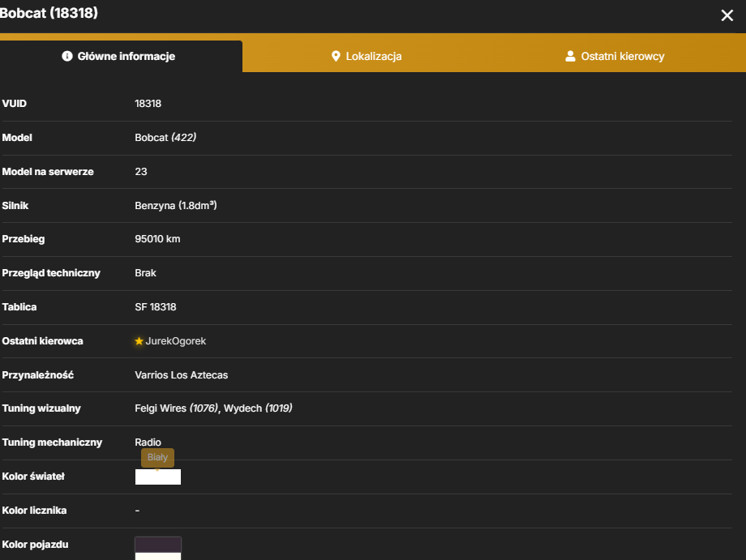Click the Tablica row label
Viewport: 746px width, 560px height.
pos(19,307)
